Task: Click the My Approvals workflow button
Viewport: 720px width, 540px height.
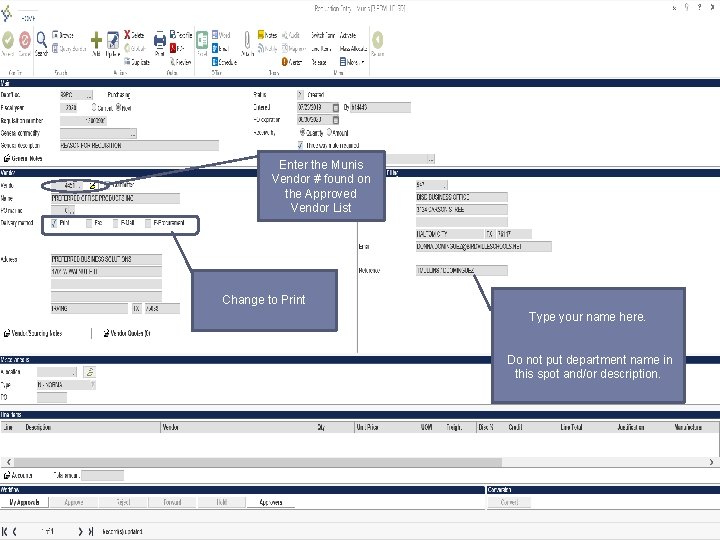Action: click(24, 502)
